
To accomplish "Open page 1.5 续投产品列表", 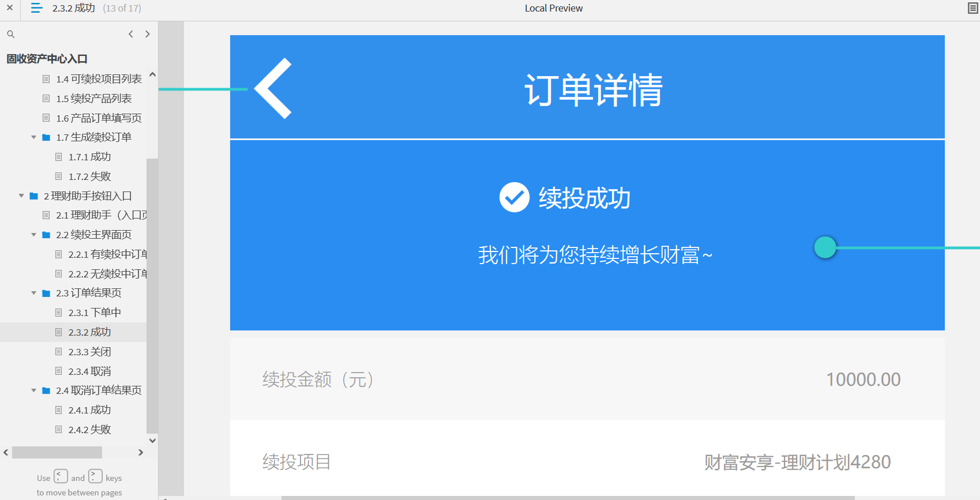I will click(94, 99).
